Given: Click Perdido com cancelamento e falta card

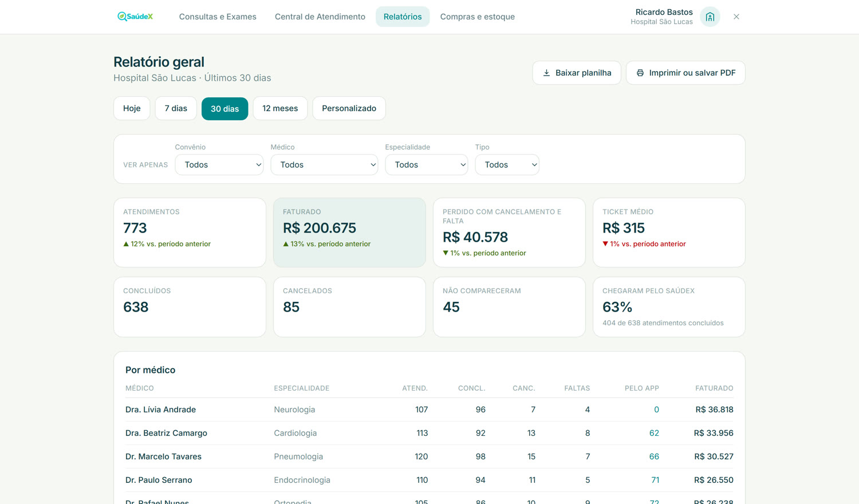Looking at the screenshot, I should 509,233.
